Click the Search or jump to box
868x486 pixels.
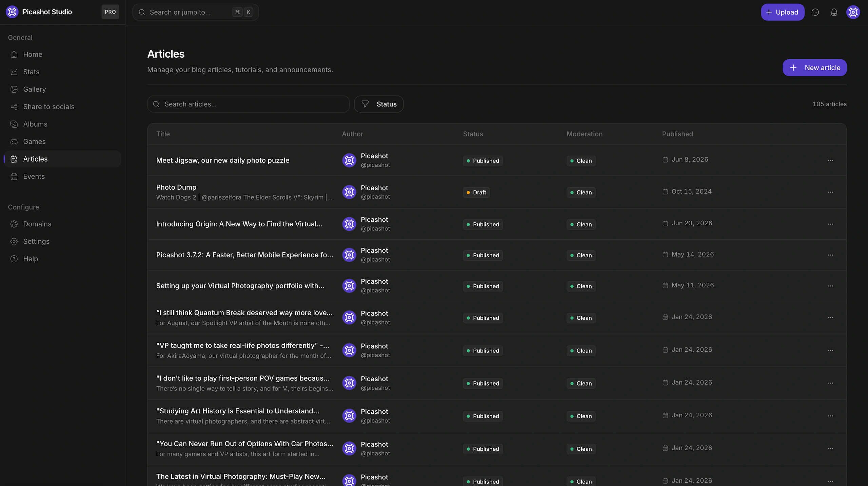pyautogui.click(x=196, y=12)
